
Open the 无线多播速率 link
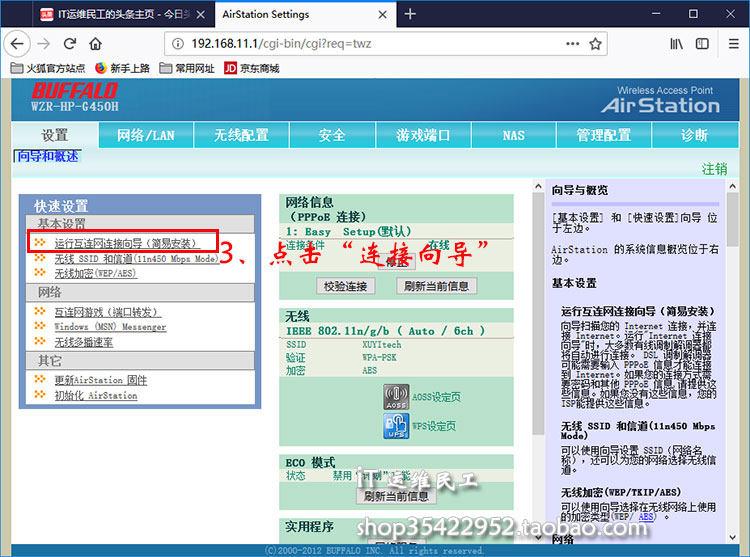click(84, 342)
